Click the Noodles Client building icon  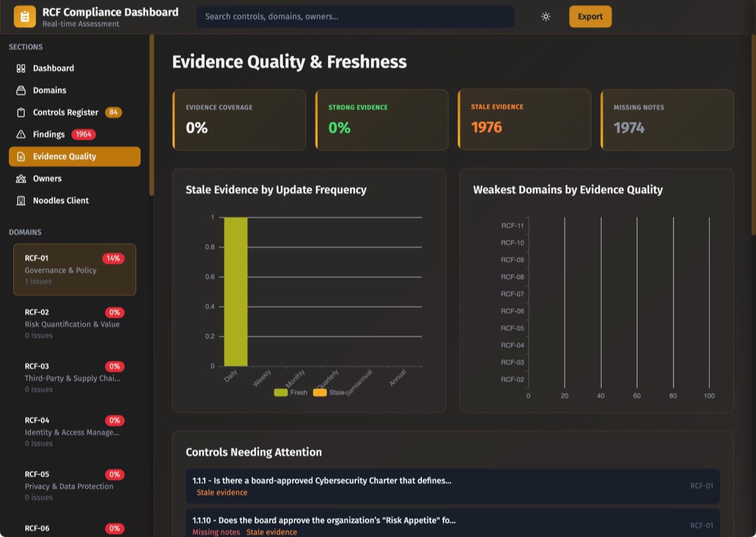pos(21,200)
